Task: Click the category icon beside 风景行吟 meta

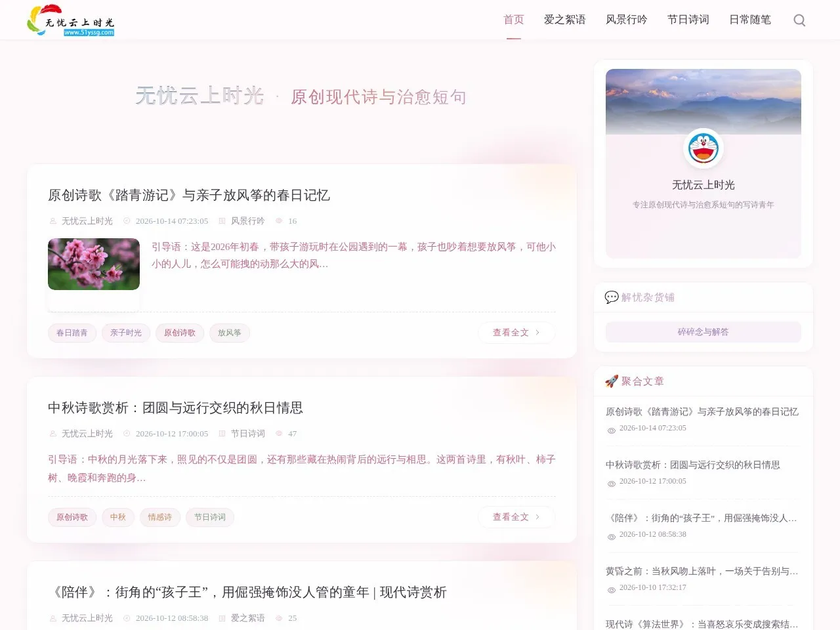Action: click(222, 221)
